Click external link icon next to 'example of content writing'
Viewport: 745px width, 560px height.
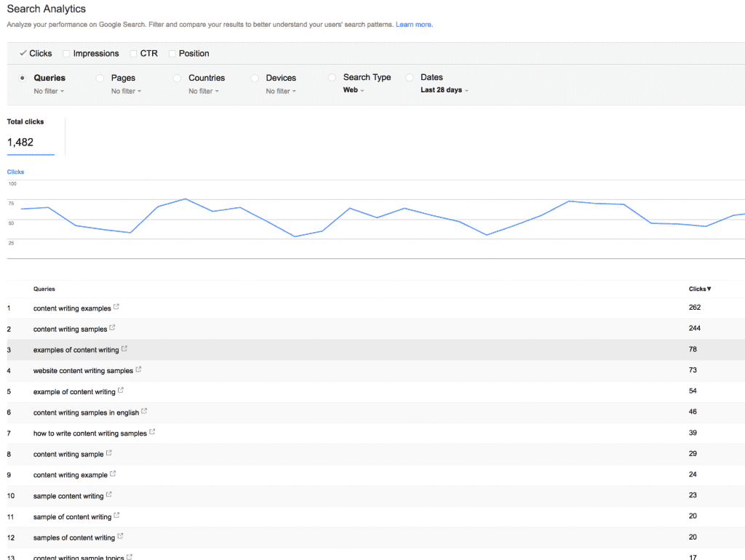tap(121, 391)
